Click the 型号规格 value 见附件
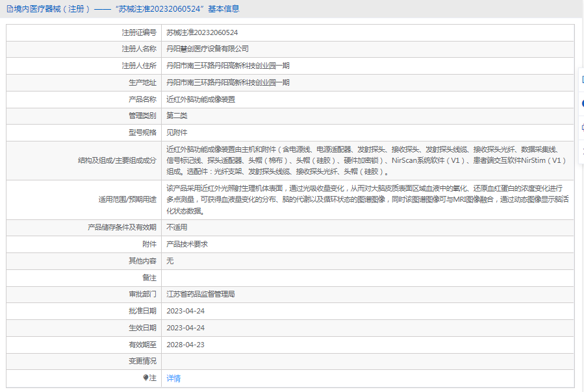The width and height of the screenshot is (584, 392). click(177, 132)
